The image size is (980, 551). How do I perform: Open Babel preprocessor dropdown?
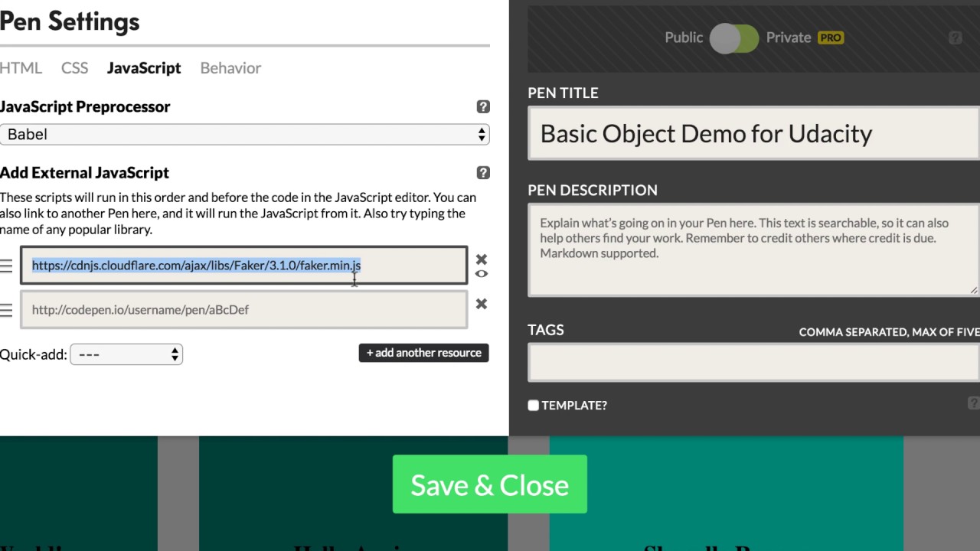[244, 135]
